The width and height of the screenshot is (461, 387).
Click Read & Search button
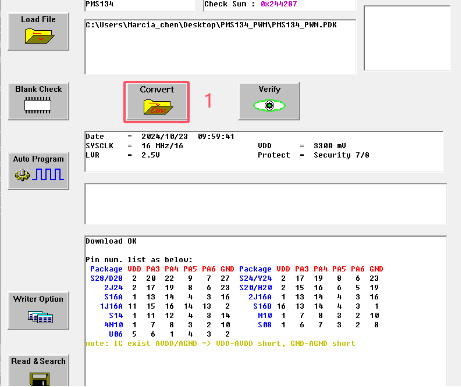pos(38,371)
